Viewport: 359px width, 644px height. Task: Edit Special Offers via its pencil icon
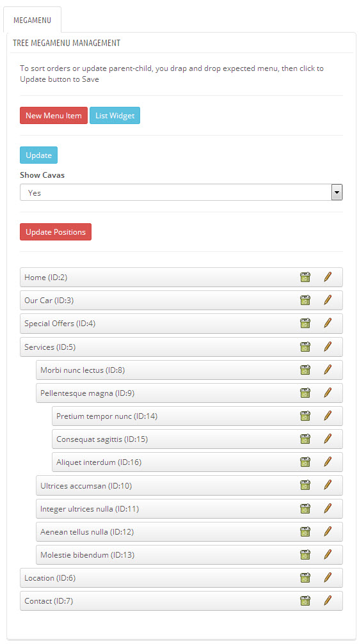coord(328,323)
